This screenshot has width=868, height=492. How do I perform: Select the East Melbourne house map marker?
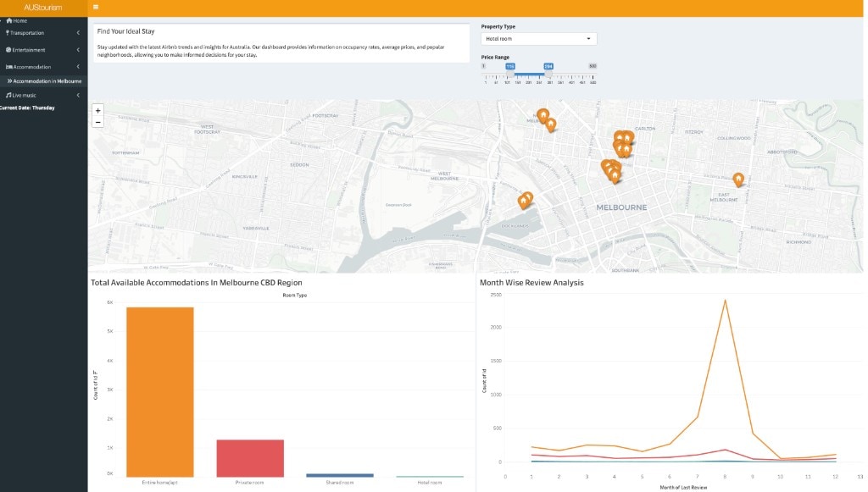click(738, 180)
